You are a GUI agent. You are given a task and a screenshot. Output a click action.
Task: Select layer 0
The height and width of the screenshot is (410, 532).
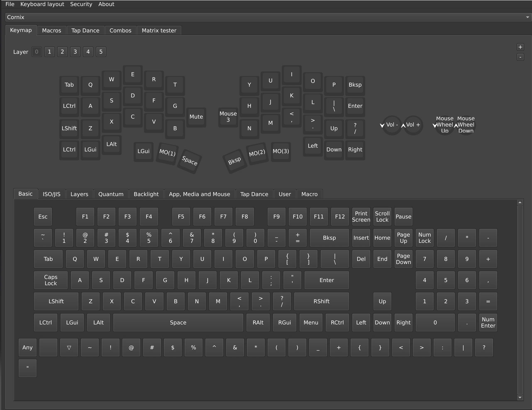click(x=37, y=52)
